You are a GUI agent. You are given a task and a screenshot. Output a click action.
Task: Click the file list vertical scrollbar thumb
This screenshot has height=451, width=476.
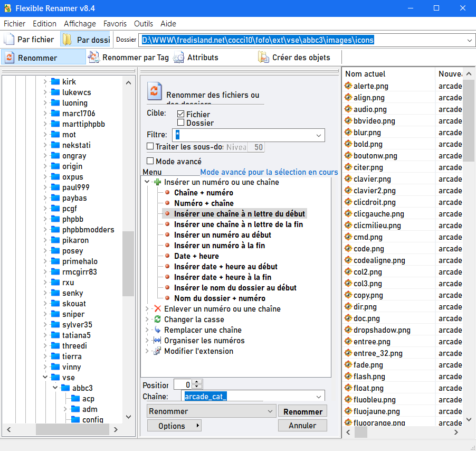point(469,121)
